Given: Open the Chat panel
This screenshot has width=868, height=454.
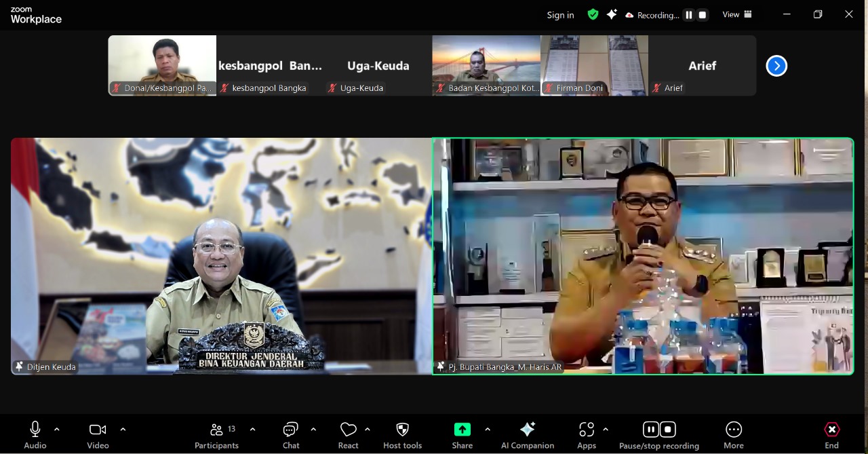Looking at the screenshot, I should (291, 435).
